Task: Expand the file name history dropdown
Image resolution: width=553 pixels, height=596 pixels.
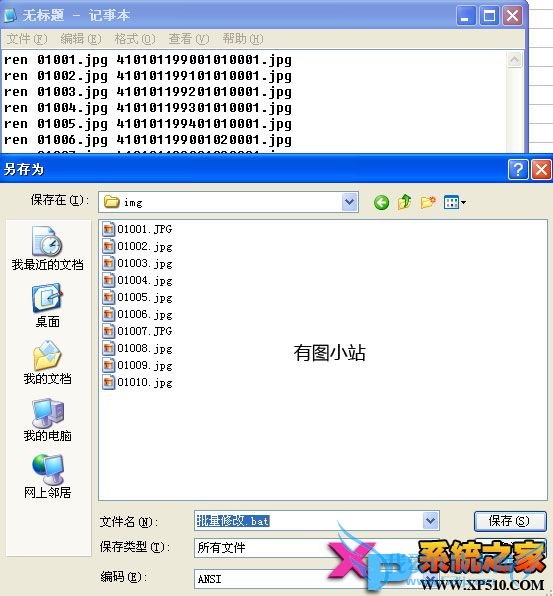Action: [430, 520]
